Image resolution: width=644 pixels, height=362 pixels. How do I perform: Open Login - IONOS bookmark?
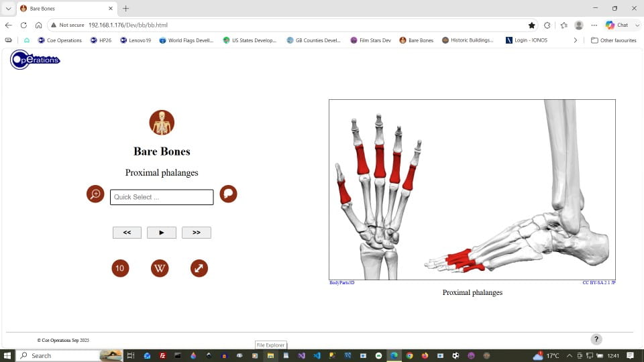point(527,40)
